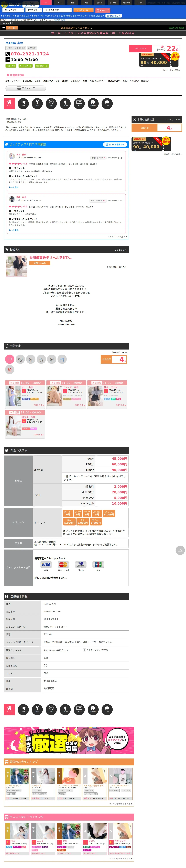Select the 女の子 tab in top navigation

100,3
